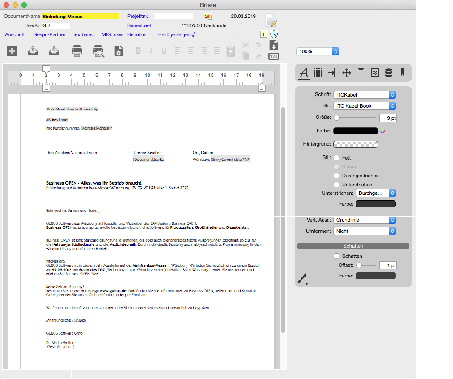Viewport: 453px width, 379px height.
Task: Toggle the Durchgestrichen style checkbox
Action: [x=336, y=175]
